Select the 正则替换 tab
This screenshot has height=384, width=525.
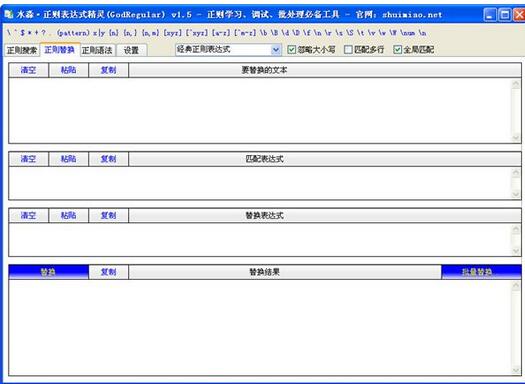click(60, 50)
